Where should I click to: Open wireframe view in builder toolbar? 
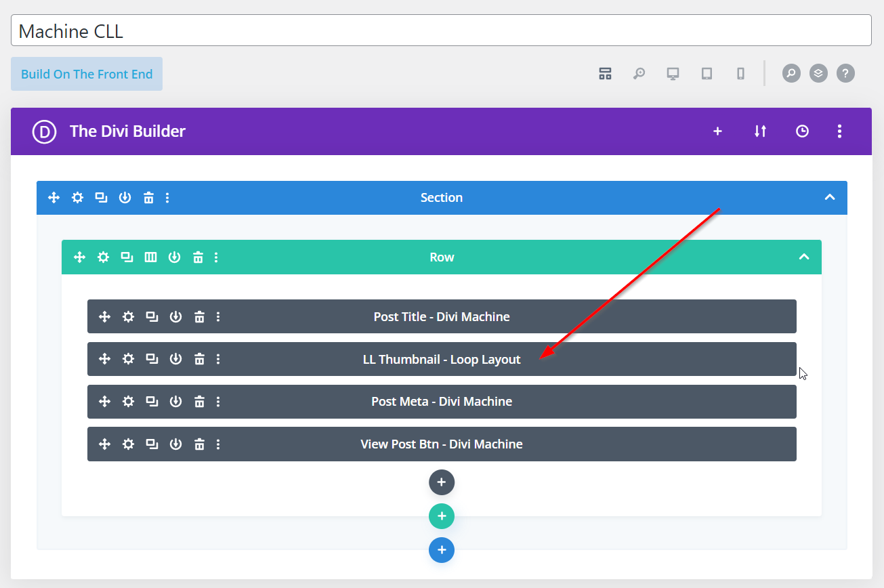[605, 74]
